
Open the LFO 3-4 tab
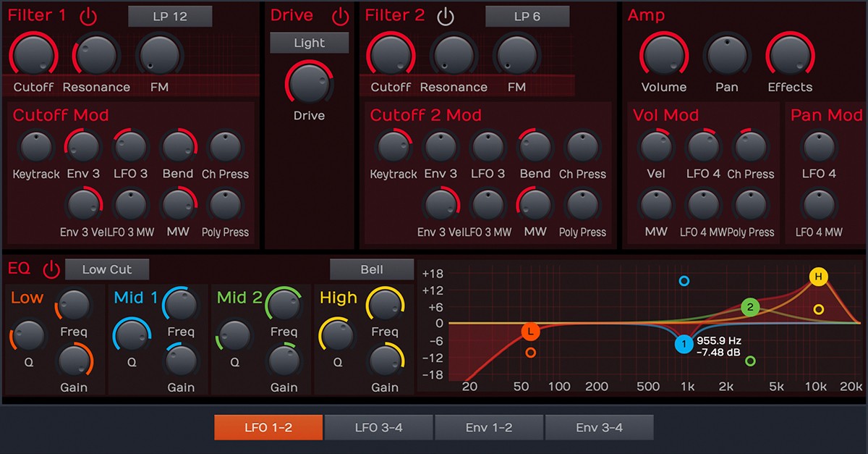tap(378, 426)
